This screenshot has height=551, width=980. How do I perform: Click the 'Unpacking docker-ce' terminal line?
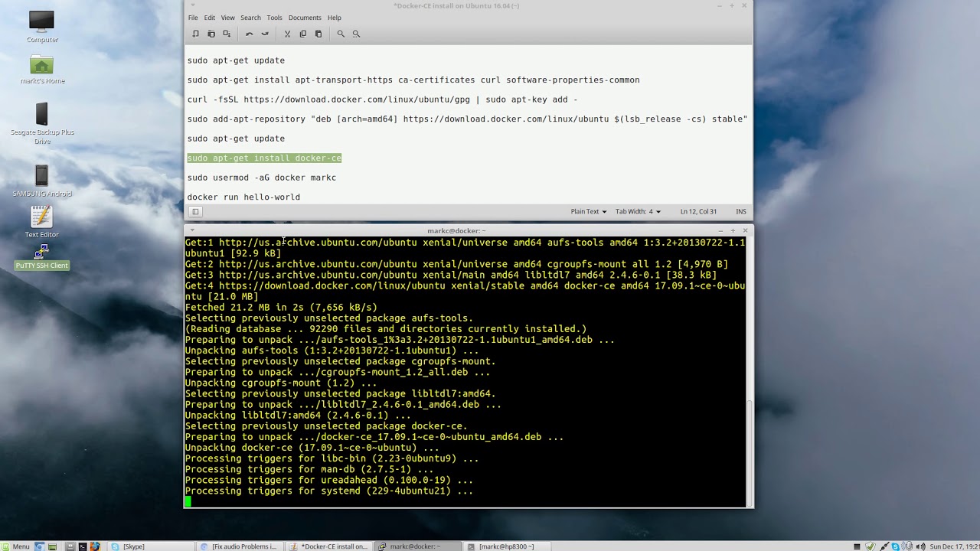coord(312,448)
